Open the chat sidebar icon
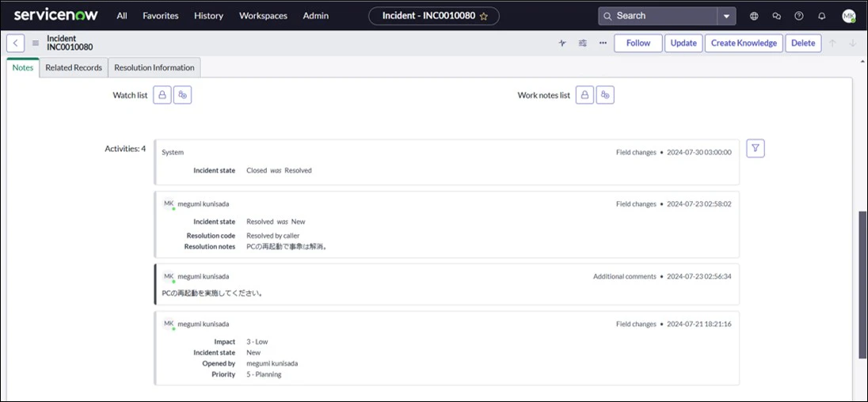The height and width of the screenshot is (402, 868). (777, 16)
